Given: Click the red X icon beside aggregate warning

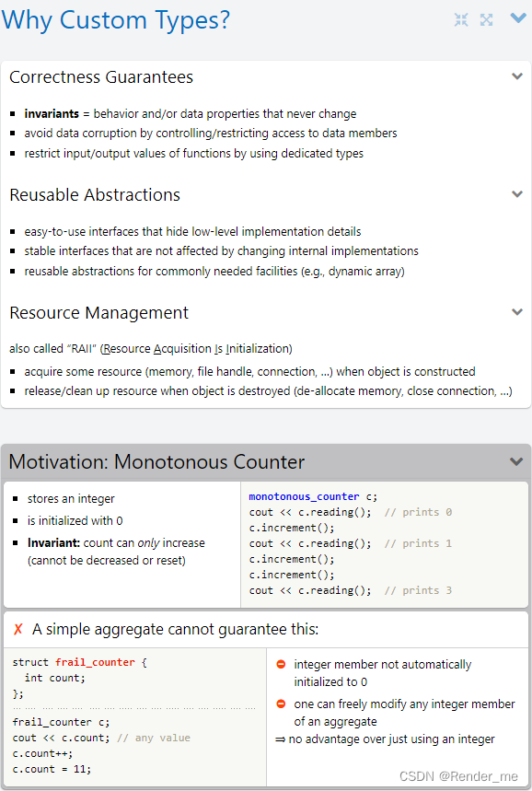Looking at the screenshot, I should pos(18,629).
